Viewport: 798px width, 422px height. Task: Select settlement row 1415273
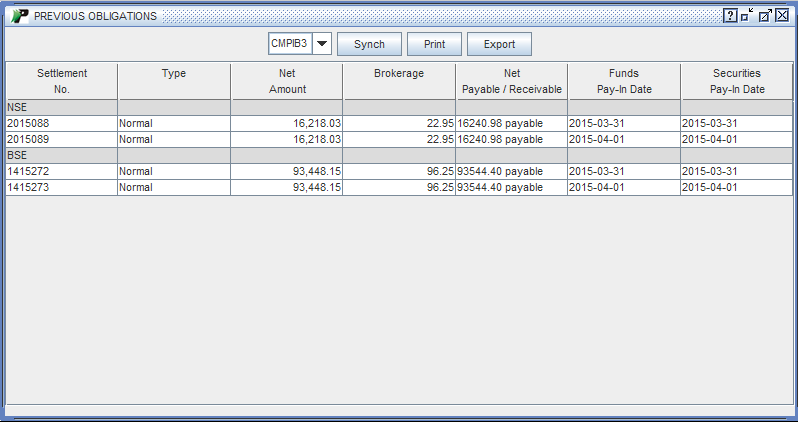pos(62,187)
